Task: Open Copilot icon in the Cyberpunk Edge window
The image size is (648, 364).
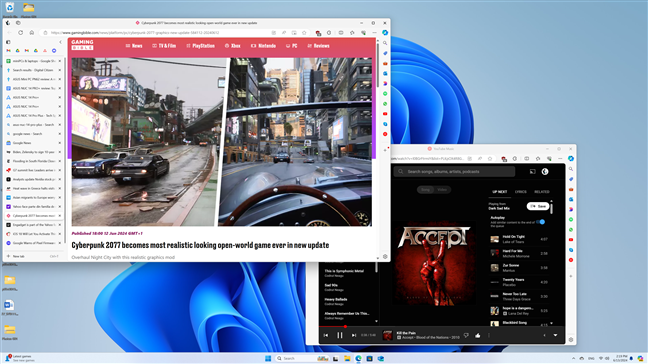Action: (x=385, y=33)
